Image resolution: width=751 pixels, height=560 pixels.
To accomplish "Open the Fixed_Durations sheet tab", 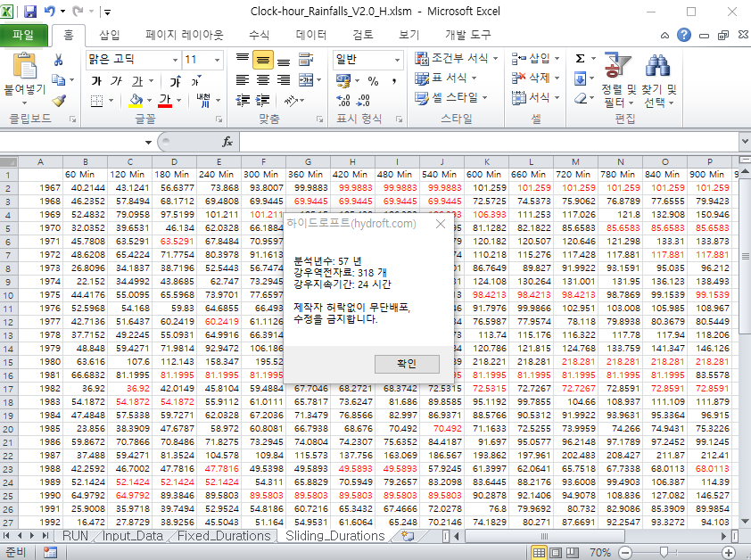I will [x=224, y=536].
